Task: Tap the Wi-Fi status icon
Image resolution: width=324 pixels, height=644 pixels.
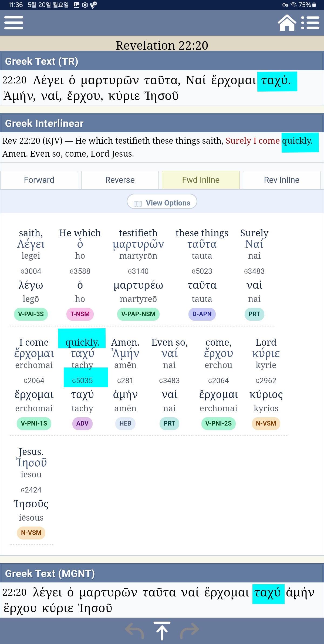Action: click(x=293, y=5)
